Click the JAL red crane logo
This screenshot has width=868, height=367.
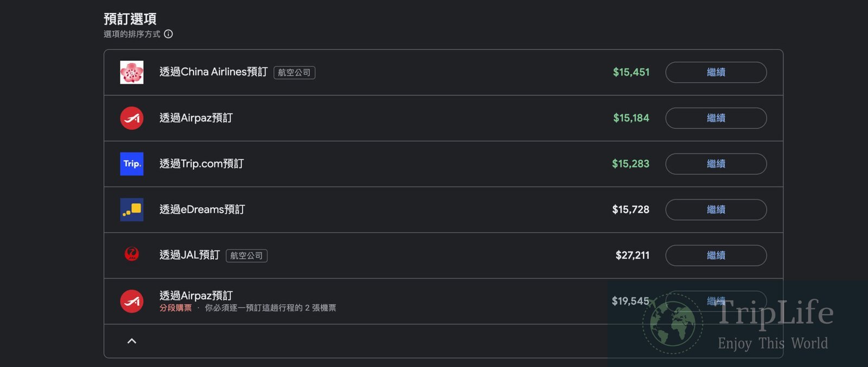pyautogui.click(x=132, y=254)
